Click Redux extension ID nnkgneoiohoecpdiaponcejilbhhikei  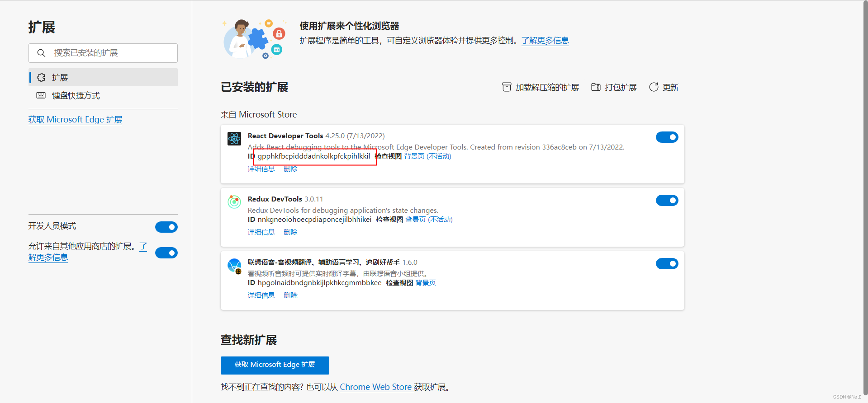click(314, 220)
